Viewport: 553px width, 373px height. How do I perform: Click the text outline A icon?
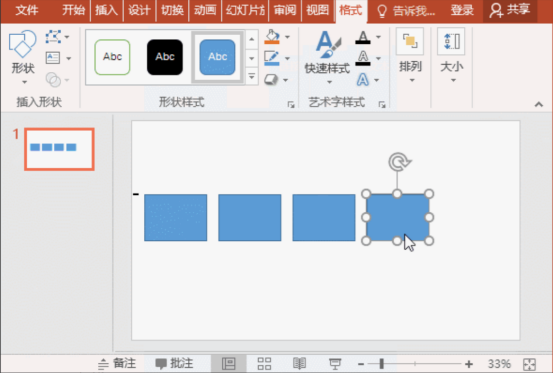[x=363, y=58]
